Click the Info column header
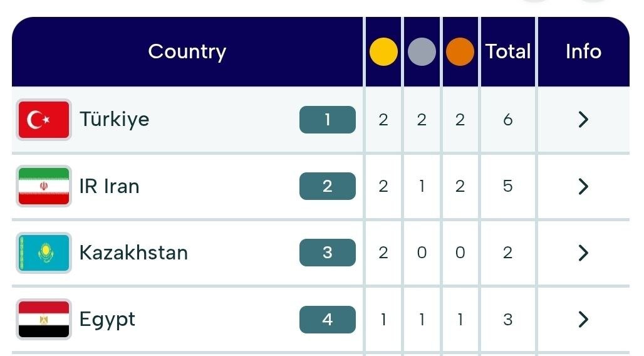644x356 pixels. click(583, 51)
